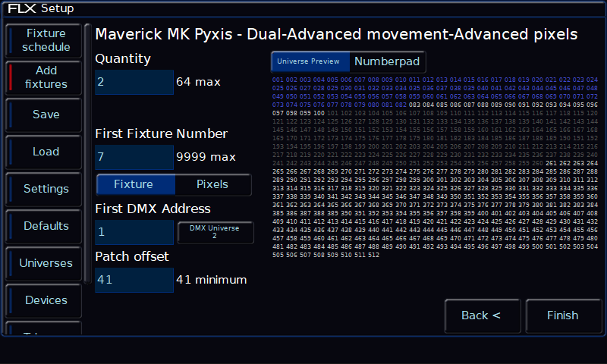Open the Fixture schedule page
This screenshot has width=607, height=364.
[44, 40]
